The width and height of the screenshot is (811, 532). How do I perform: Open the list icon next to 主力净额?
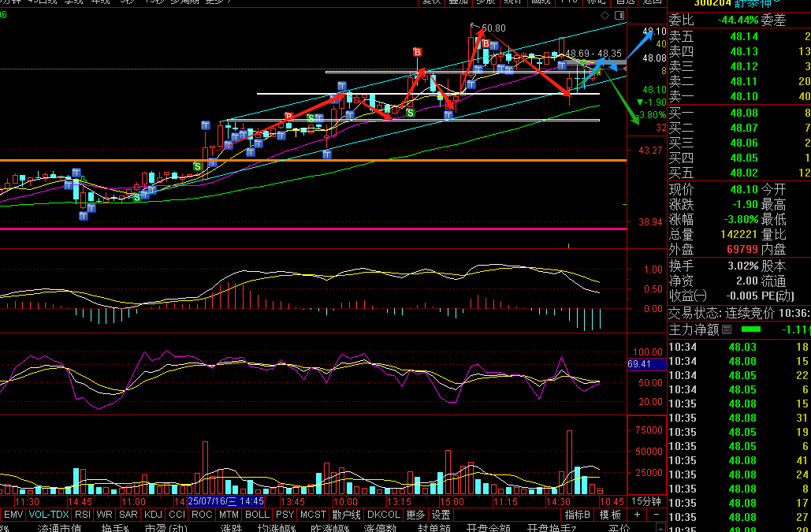pos(727,329)
